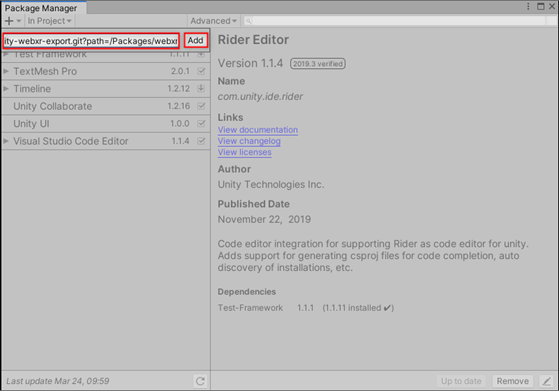559x391 pixels.
Task: Click the Unity UI version 1.0.0 value
Action: click(180, 124)
